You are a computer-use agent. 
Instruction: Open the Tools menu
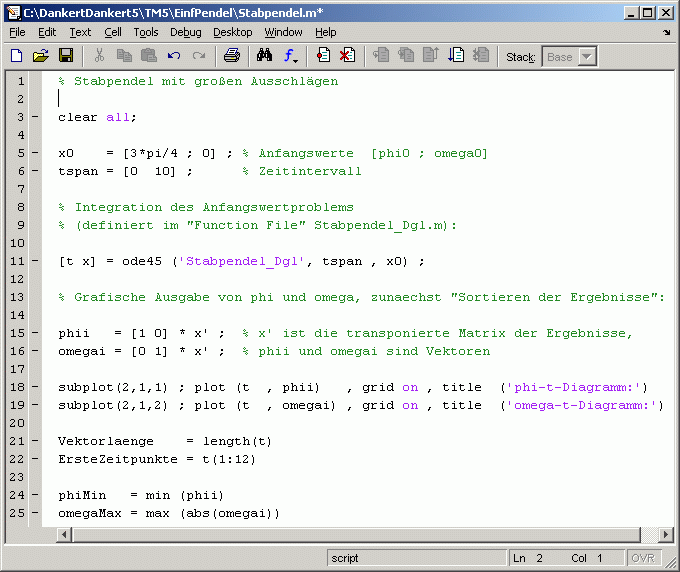146,32
